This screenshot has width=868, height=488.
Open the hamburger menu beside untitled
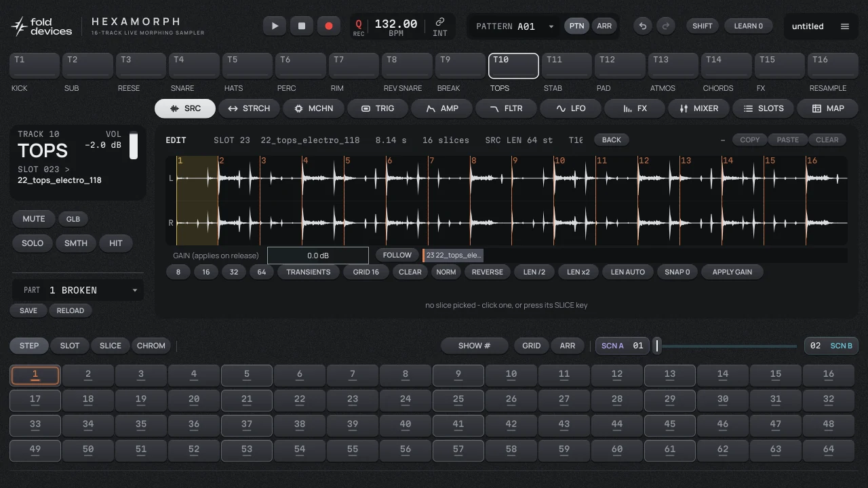(845, 26)
